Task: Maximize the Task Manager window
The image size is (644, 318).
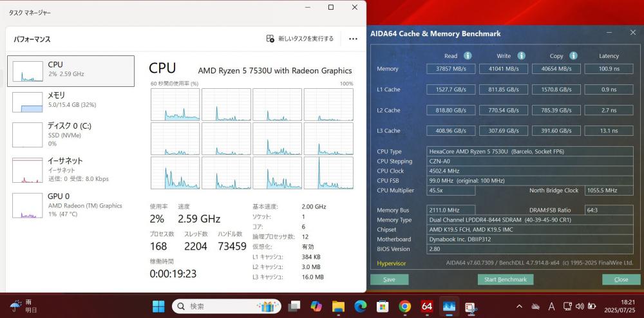Action: (330, 7)
